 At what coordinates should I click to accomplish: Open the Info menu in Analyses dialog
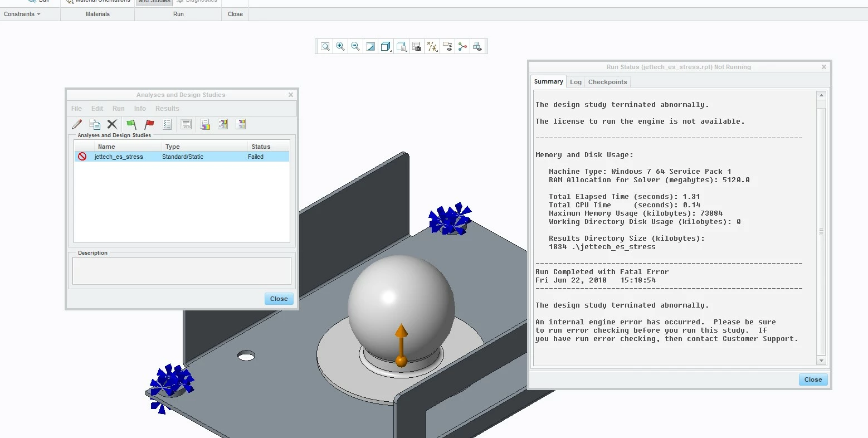(140, 109)
